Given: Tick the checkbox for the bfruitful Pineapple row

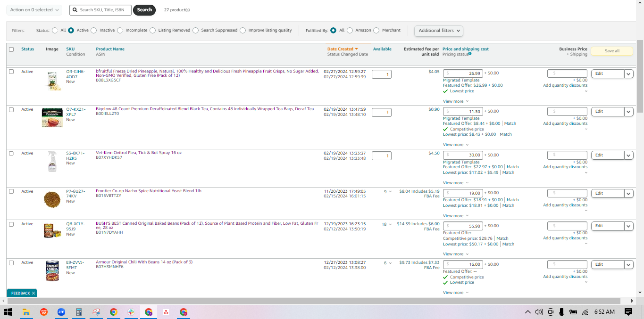Looking at the screenshot, I should 11,72.
